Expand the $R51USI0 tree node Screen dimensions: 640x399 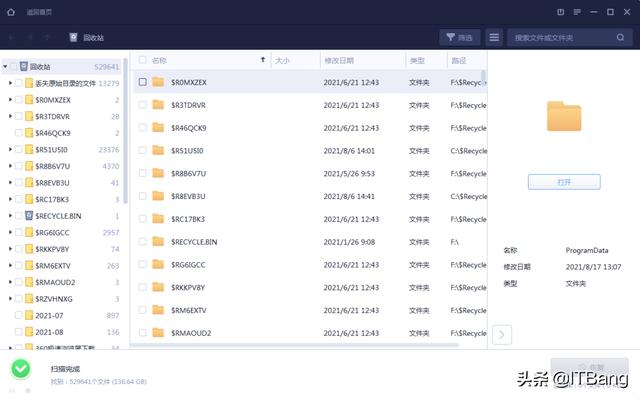10,149
